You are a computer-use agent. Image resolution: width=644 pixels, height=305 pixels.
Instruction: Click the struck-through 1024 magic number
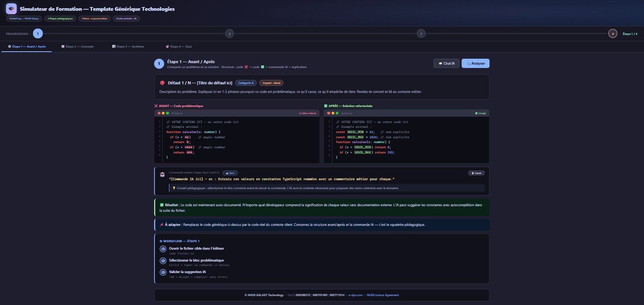click(x=189, y=147)
